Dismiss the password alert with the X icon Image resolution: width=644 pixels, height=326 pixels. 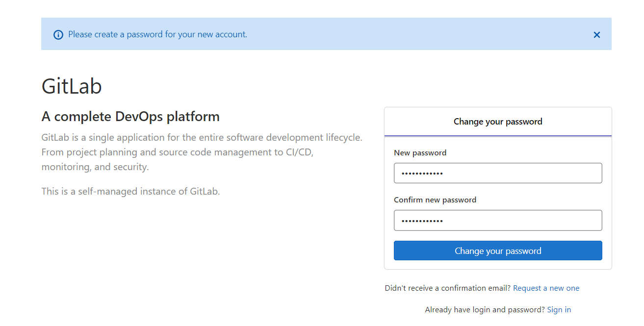pyautogui.click(x=597, y=35)
